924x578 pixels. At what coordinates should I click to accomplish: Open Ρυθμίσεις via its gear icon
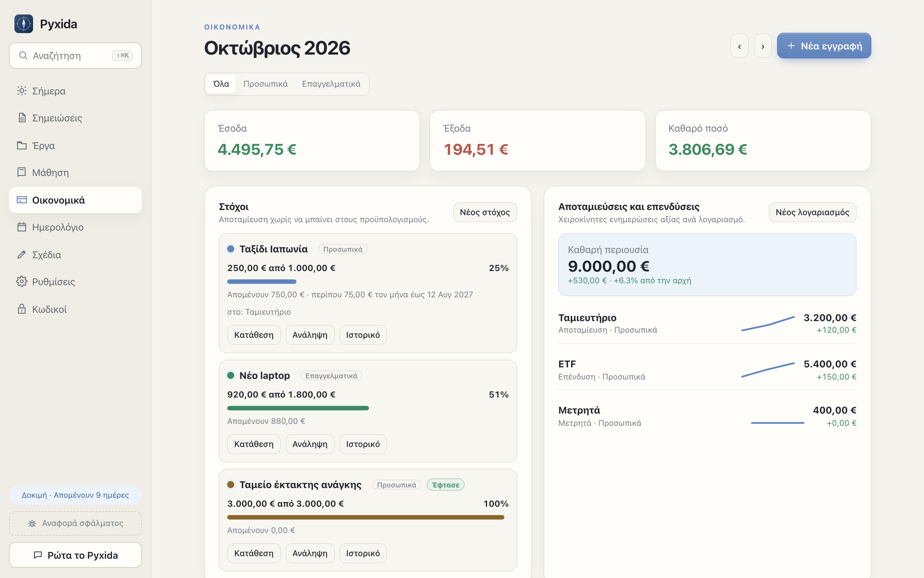22,282
